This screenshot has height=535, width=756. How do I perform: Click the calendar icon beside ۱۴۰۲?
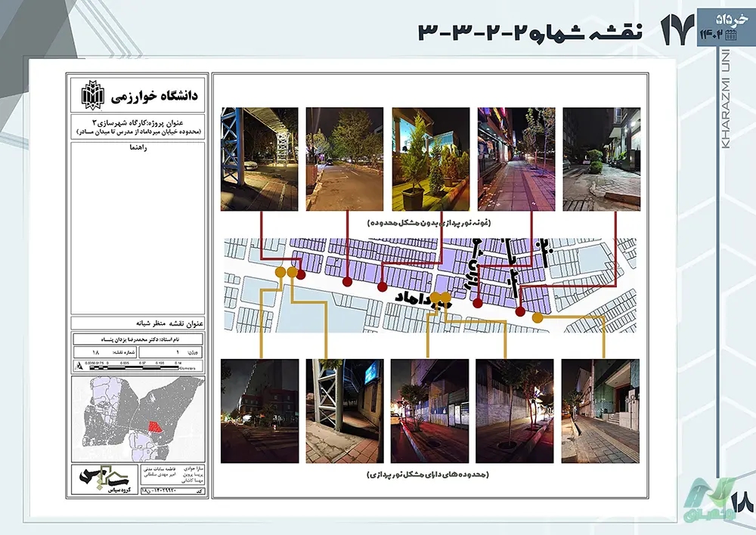coord(730,35)
